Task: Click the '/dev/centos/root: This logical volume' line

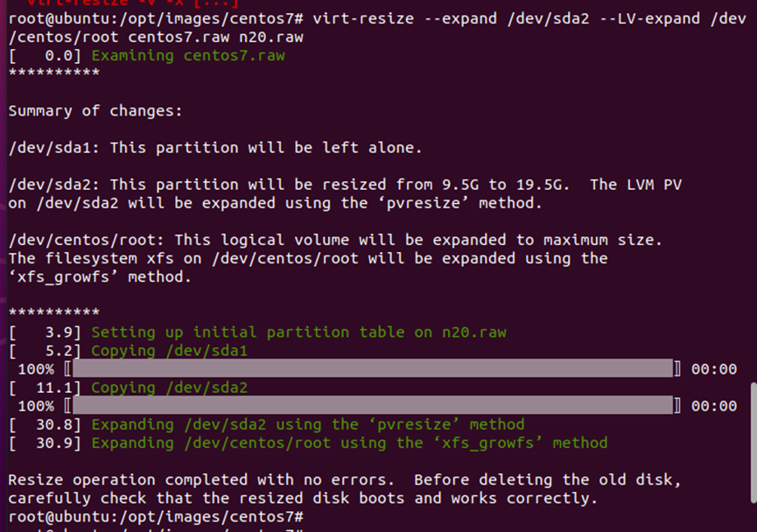Action: click(335, 240)
